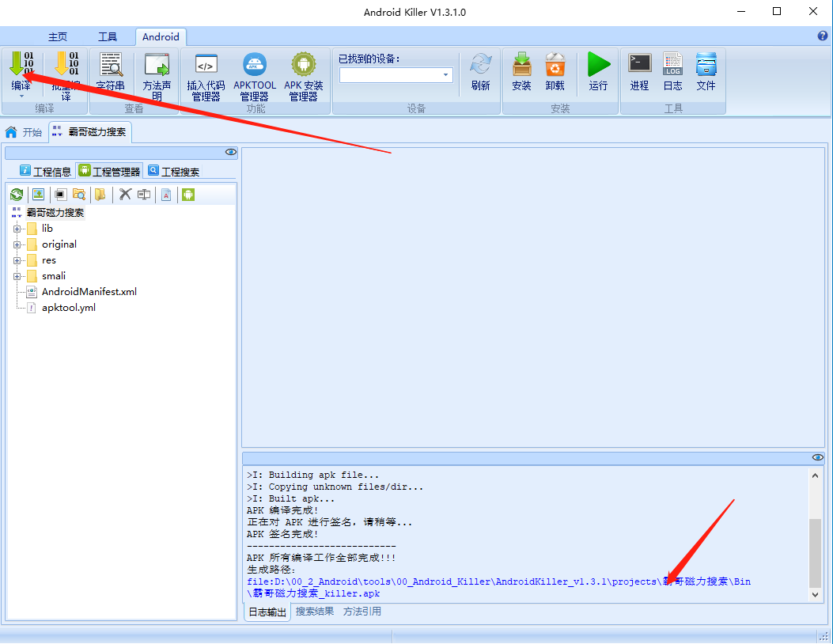The width and height of the screenshot is (833, 644).
Task: Expand the res folder node
Action: (x=17, y=259)
